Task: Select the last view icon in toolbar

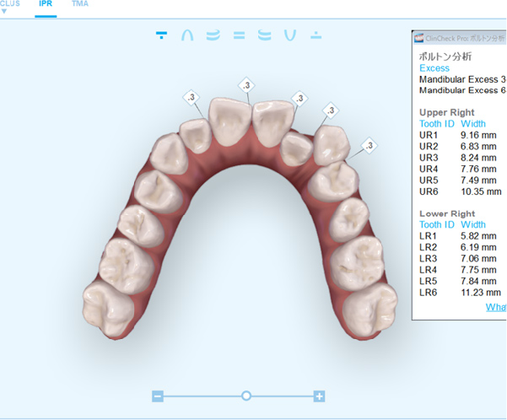Action: tap(316, 35)
